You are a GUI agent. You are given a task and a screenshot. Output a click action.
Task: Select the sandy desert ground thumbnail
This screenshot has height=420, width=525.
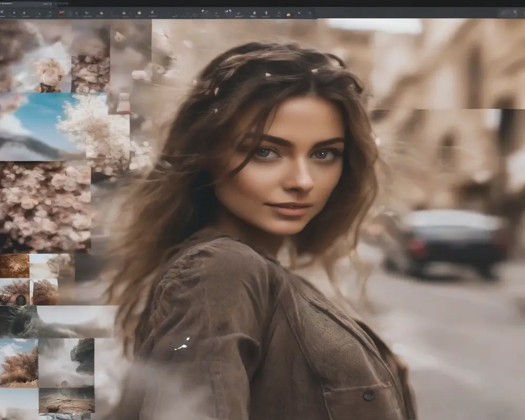(x=67, y=401)
